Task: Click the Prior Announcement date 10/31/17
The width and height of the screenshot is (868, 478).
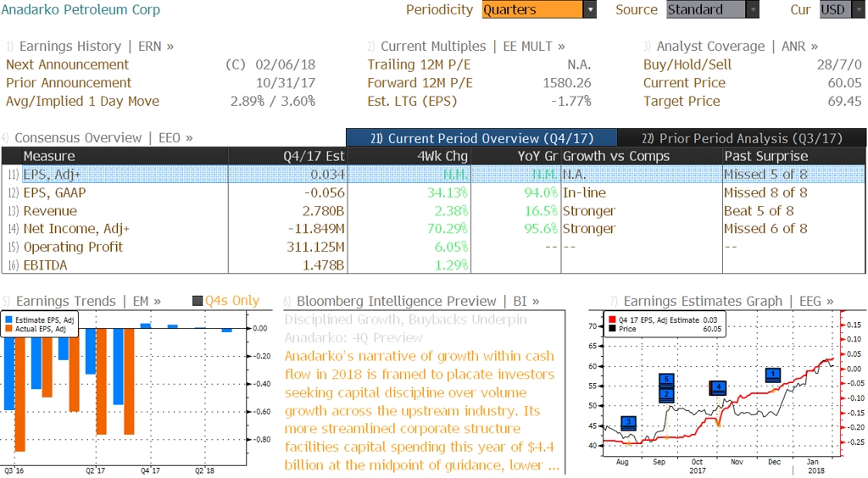Action: (285, 83)
